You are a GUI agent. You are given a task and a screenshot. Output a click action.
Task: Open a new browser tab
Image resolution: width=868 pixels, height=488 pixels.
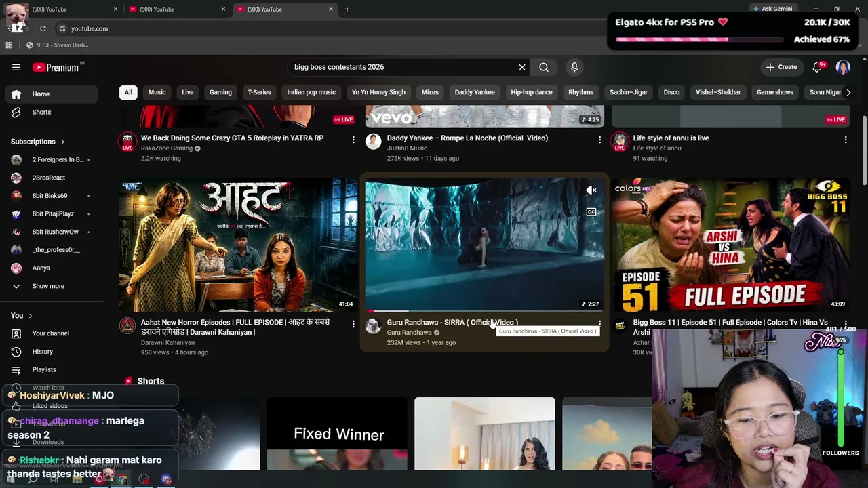tap(347, 9)
